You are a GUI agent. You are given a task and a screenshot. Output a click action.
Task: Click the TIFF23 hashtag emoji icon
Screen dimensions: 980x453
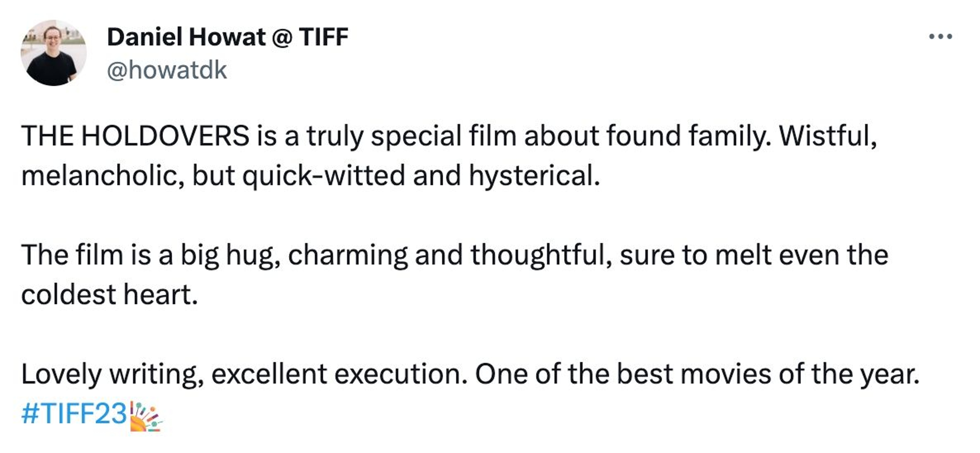[x=146, y=416]
